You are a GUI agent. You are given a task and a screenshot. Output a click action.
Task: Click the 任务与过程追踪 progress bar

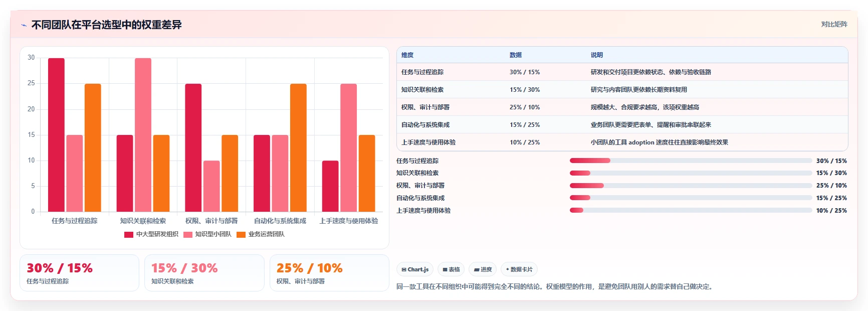(691, 161)
